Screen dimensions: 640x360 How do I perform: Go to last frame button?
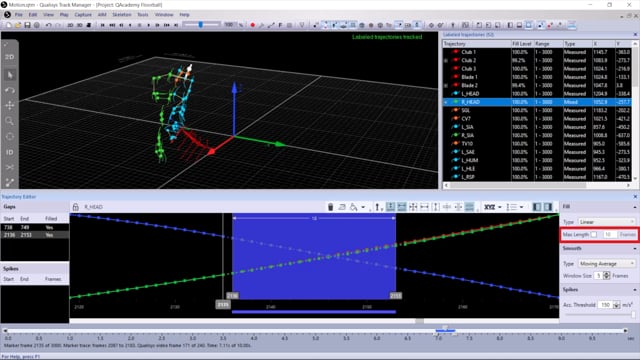click(x=176, y=25)
